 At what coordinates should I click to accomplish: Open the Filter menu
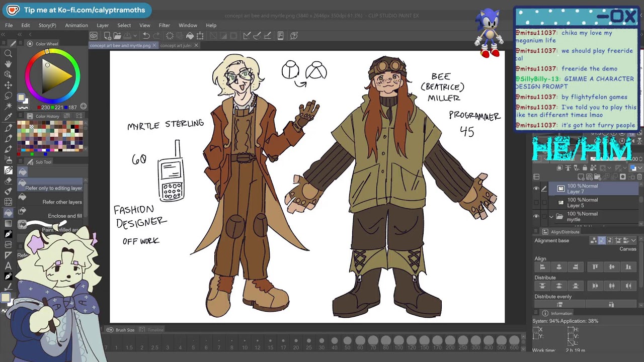[x=165, y=25]
